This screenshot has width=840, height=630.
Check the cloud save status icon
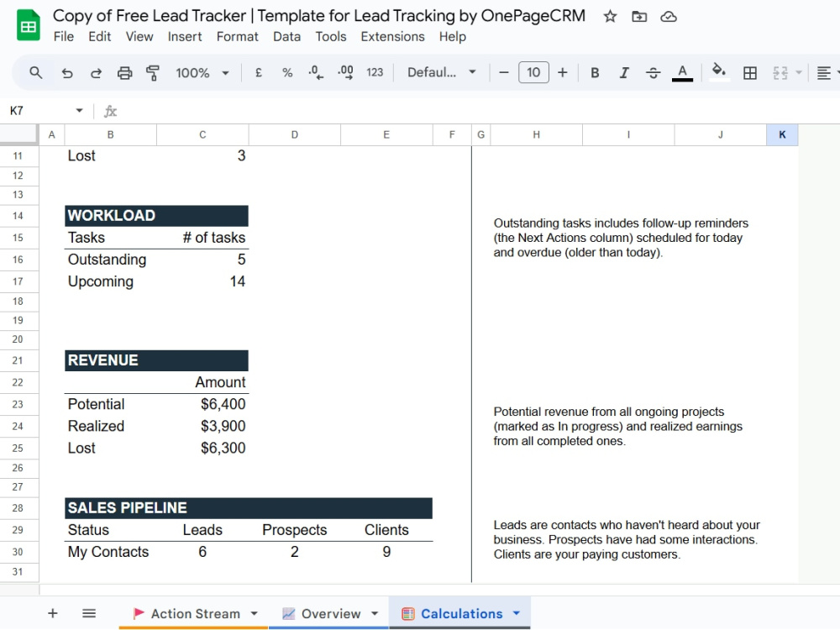point(668,17)
